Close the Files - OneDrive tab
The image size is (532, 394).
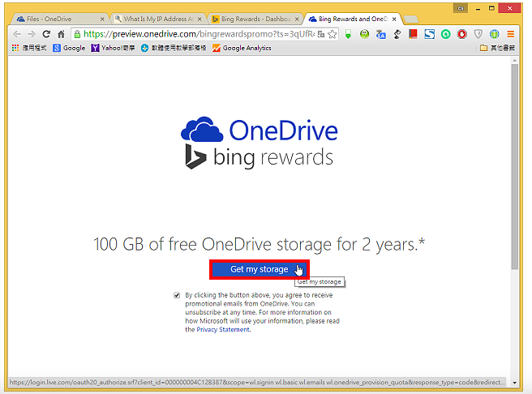[102, 19]
